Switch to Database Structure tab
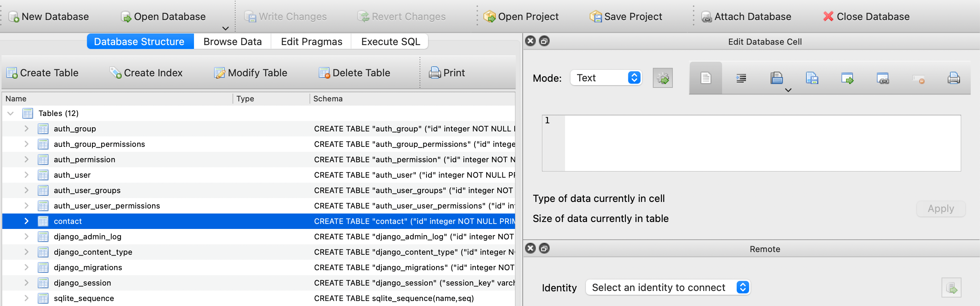 pyautogui.click(x=140, y=42)
